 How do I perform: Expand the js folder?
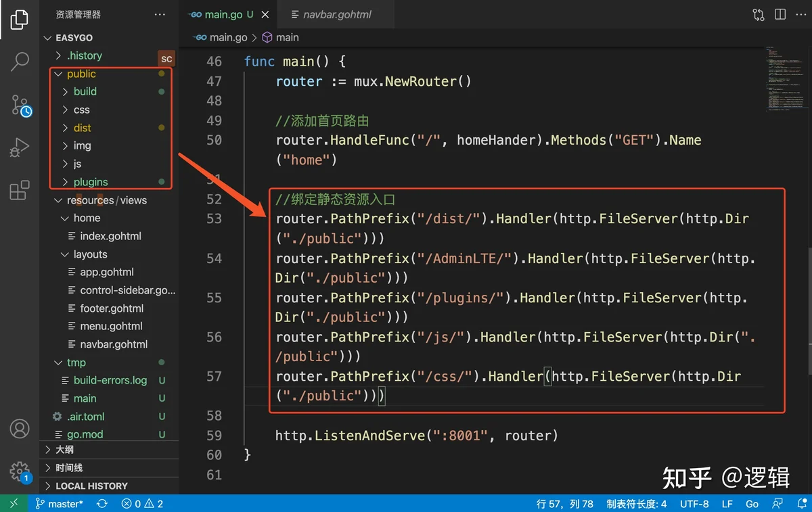(x=108, y=164)
